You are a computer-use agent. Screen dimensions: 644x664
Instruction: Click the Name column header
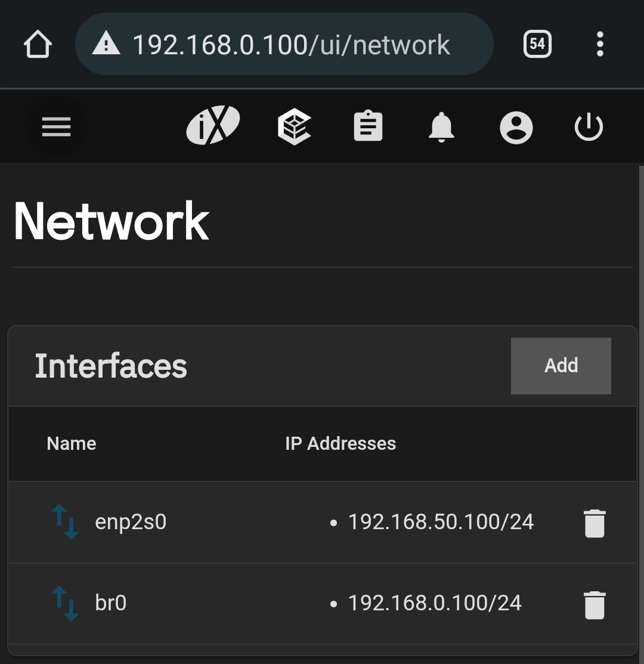(72, 444)
